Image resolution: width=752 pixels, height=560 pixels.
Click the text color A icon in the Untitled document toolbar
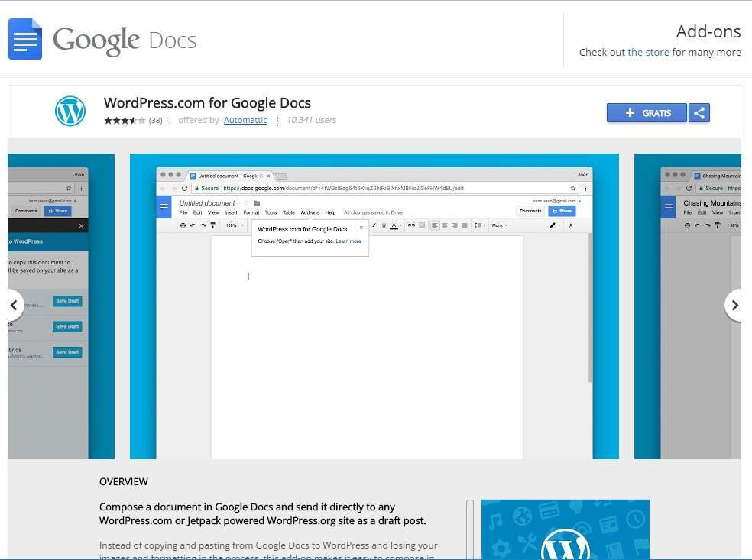(x=394, y=225)
